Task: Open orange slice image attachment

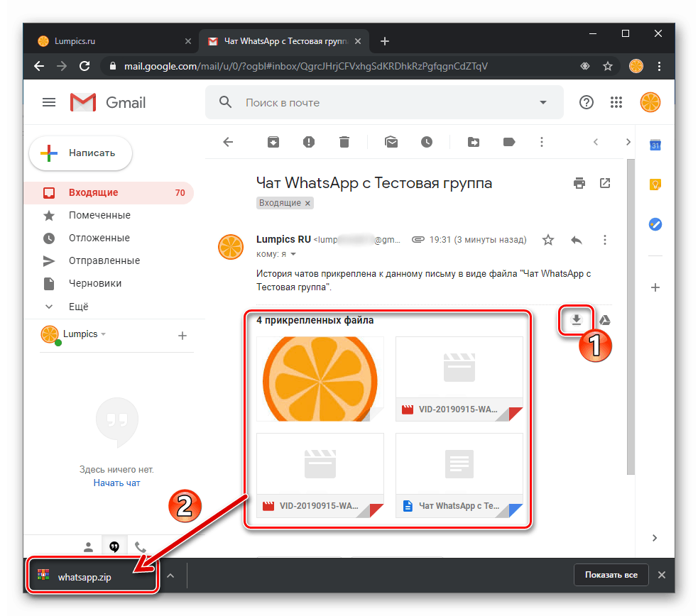Action: (x=320, y=379)
